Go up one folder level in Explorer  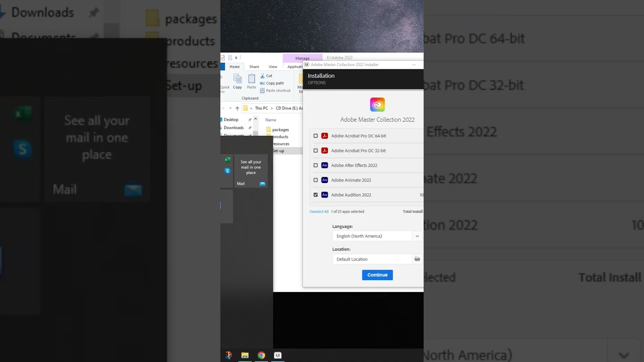tap(237, 108)
